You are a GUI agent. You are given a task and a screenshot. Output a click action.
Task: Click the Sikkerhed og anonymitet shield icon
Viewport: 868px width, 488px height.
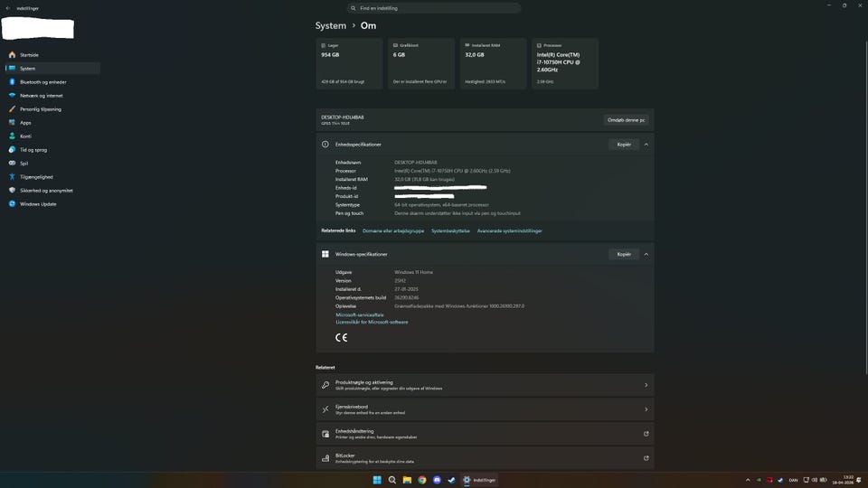(x=12, y=191)
